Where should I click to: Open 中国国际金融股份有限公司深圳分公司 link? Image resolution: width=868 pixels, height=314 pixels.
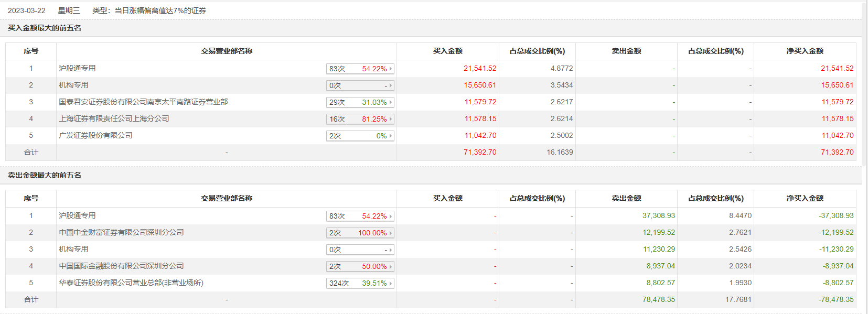click(121, 266)
